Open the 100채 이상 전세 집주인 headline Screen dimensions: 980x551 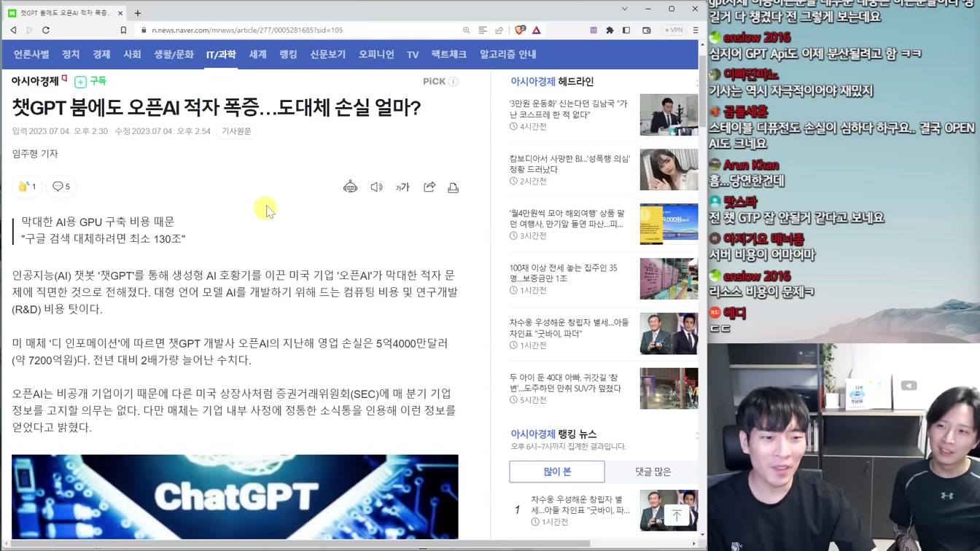pos(564,273)
